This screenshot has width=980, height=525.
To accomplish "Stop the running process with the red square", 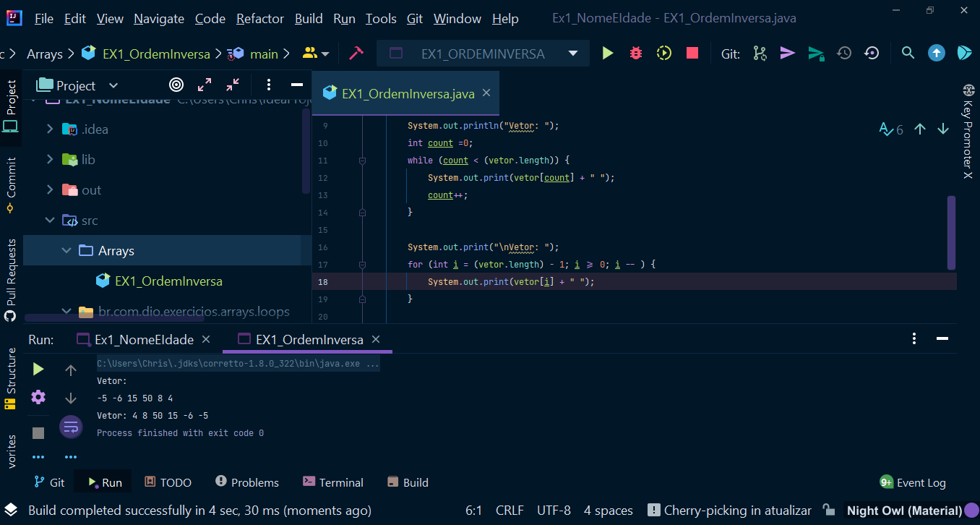I will pos(692,53).
